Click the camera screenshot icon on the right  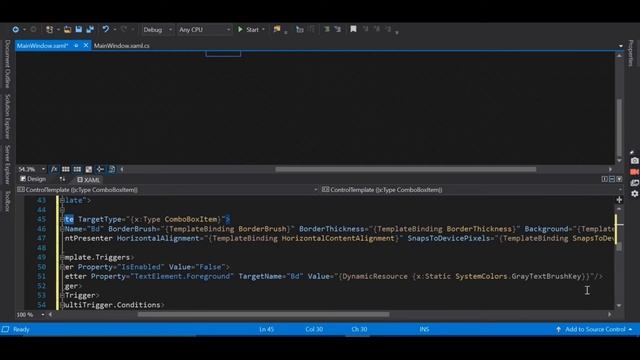(x=634, y=161)
